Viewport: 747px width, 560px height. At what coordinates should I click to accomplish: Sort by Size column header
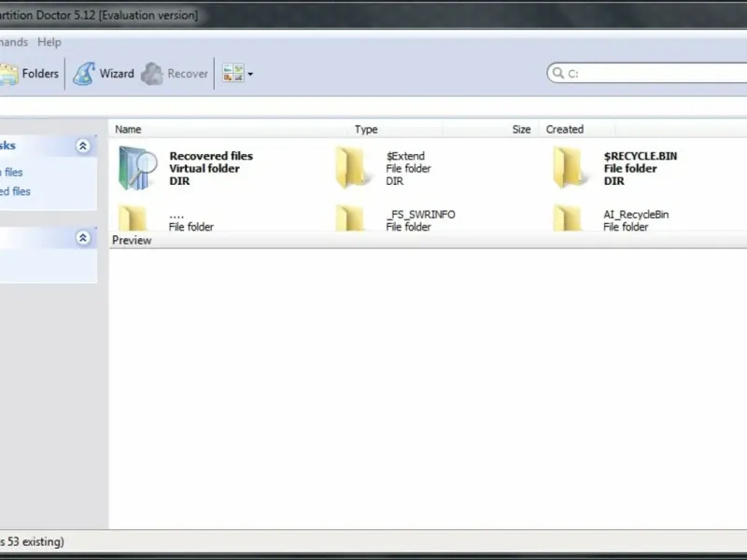click(521, 129)
